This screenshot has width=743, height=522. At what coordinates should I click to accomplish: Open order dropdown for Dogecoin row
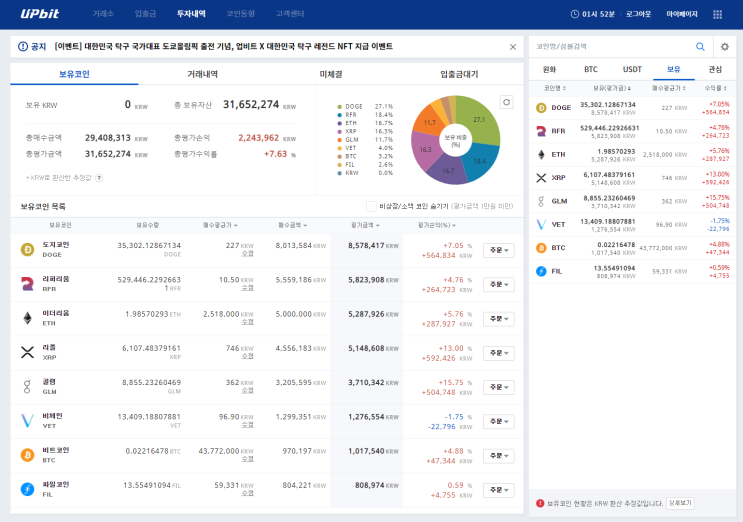(x=499, y=250)
